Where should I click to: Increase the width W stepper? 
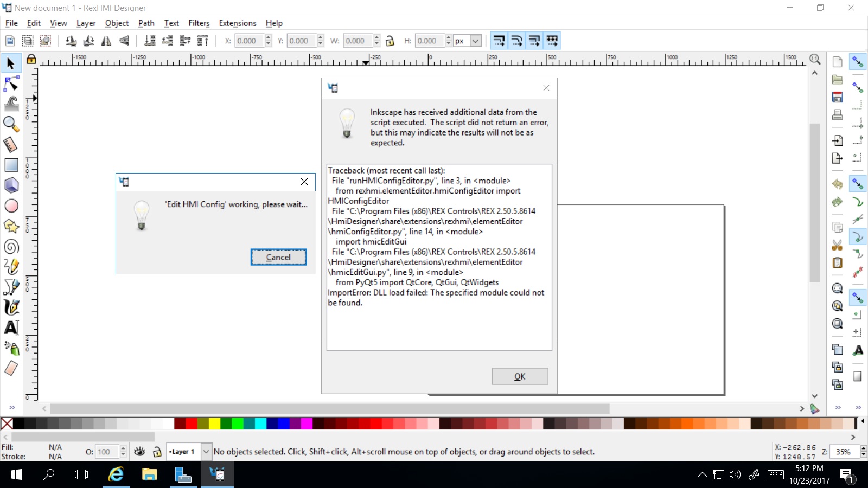(x=376, y=37)
